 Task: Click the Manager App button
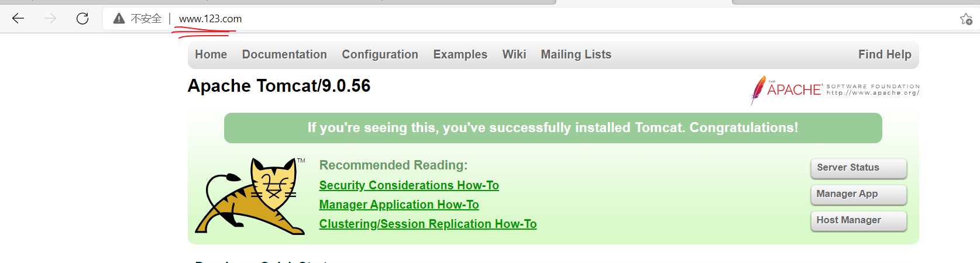pyautogui.click(x=858, y=194)
